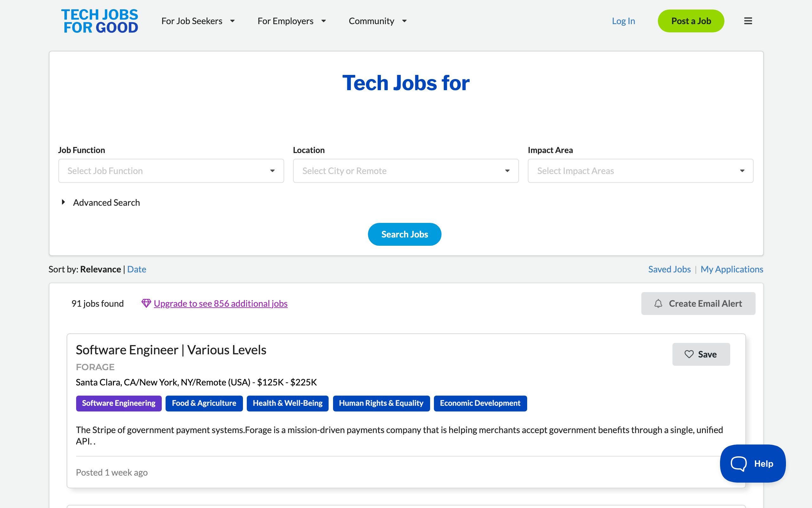Click the Search Jobs button

pos(404,234)
